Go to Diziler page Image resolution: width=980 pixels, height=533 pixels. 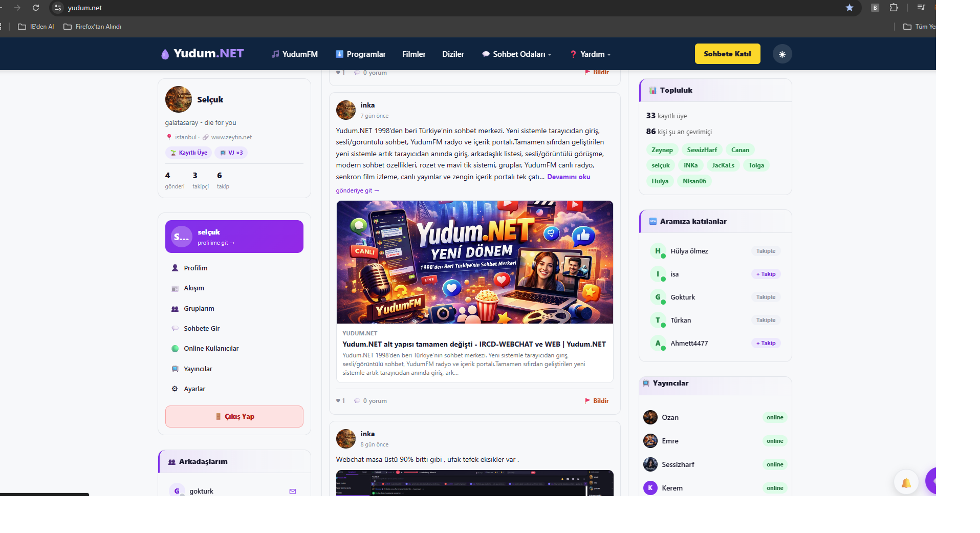tap(453, 54)
